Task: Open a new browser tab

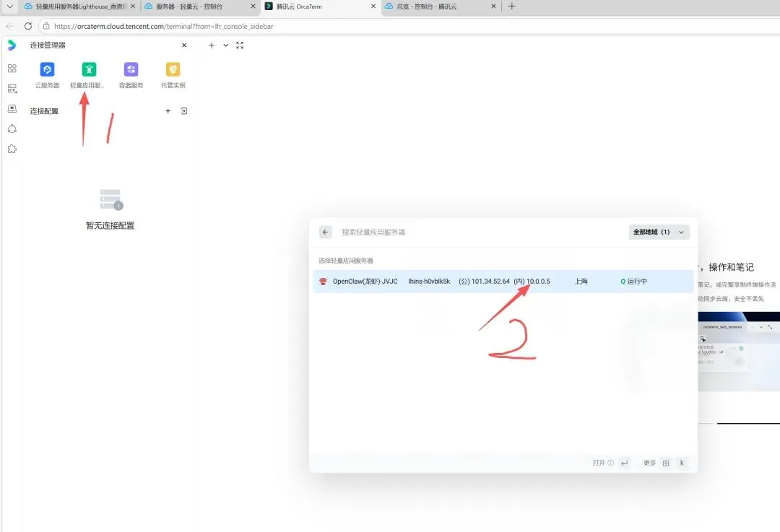Action: coord(511,6)
